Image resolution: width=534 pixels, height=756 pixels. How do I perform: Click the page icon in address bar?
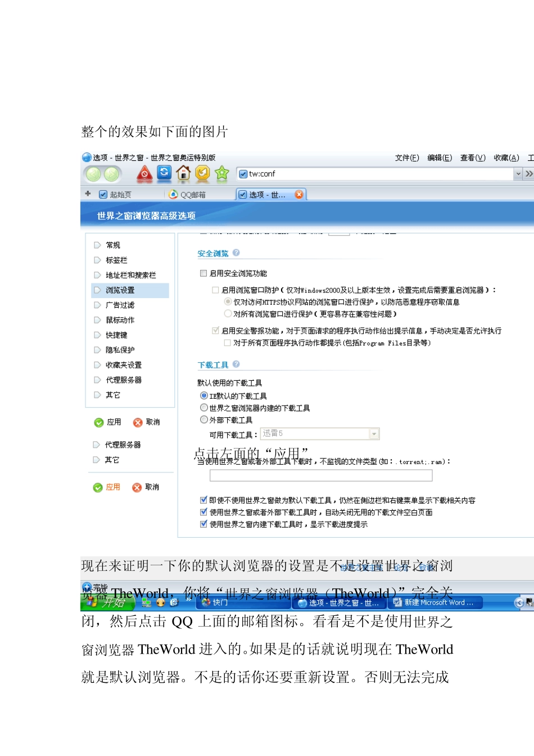click(243, 174)
